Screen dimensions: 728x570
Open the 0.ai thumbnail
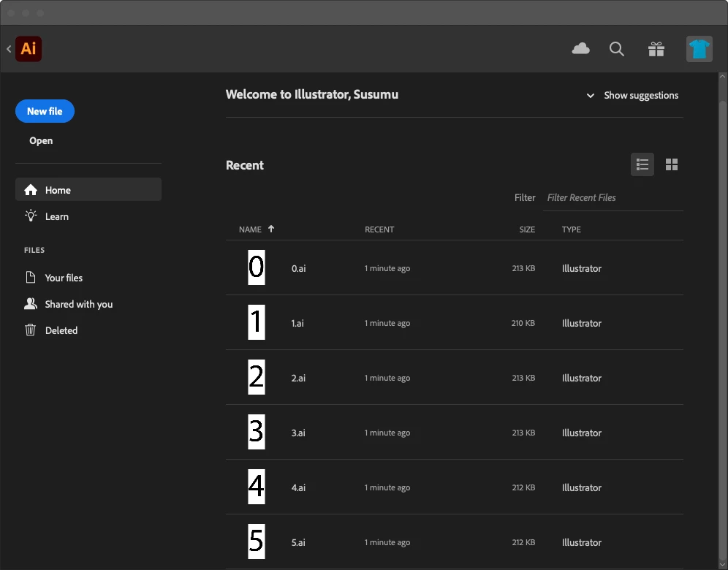(x=257, y=267)
